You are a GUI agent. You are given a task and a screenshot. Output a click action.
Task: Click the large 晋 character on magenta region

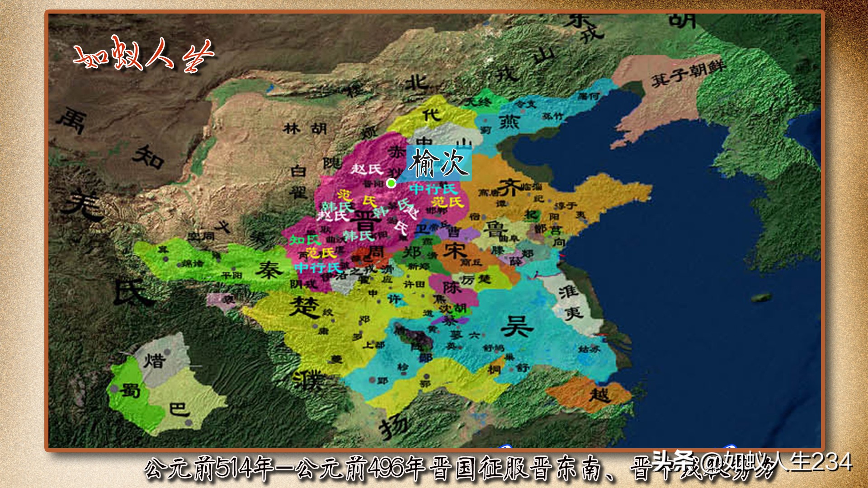(x=364, y=220)
